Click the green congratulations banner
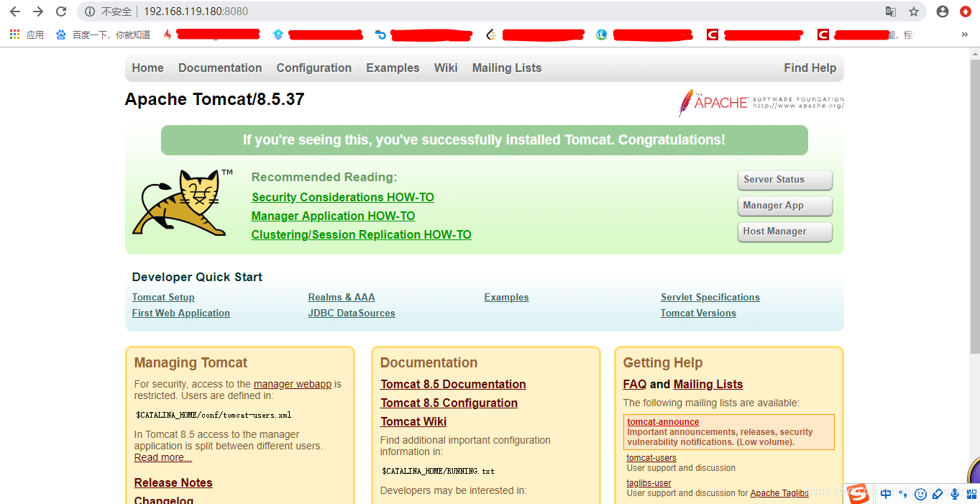The height and width of the screenshot is (504, 980). click(485, 139)
